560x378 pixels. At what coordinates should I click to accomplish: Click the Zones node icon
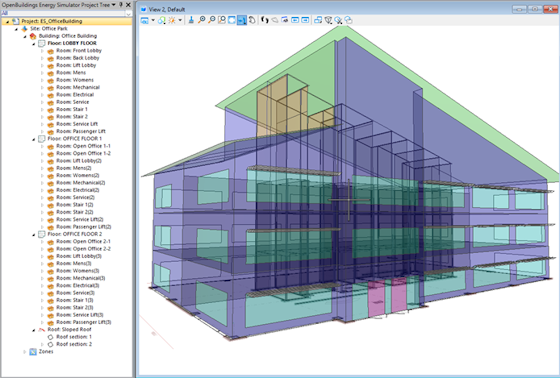tap(33, 352)
